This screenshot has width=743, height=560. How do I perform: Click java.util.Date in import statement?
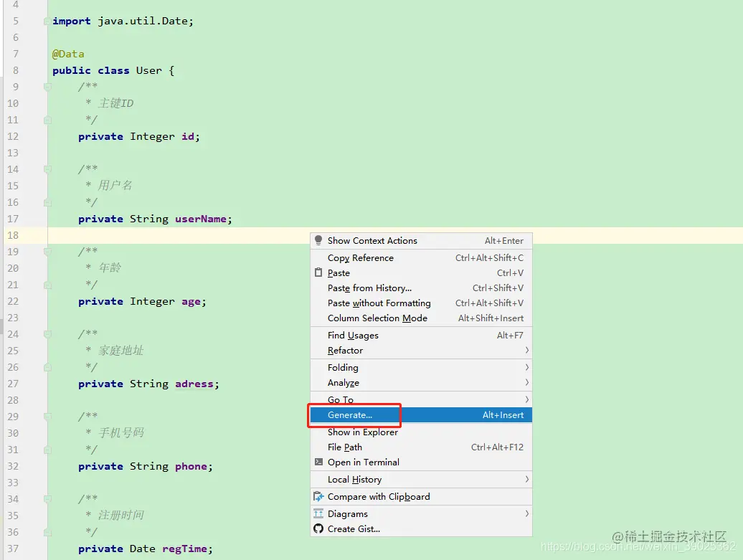(143, 21)
